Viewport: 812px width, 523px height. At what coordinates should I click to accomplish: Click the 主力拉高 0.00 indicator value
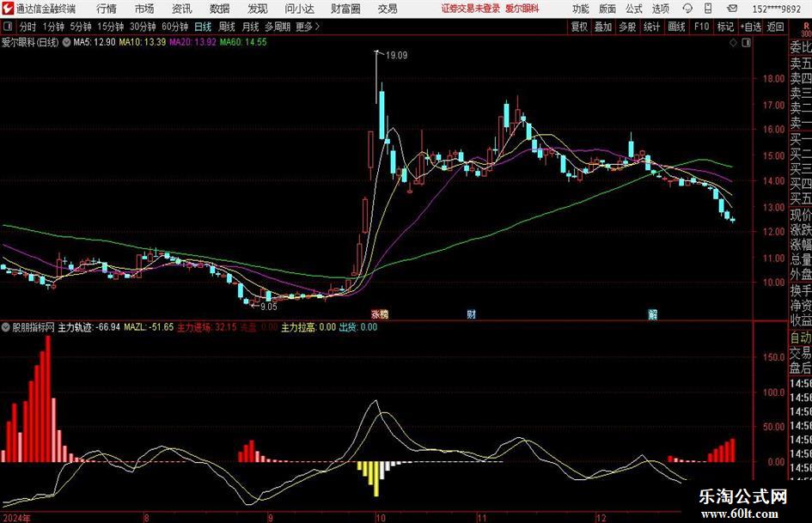click(x=308, y=327)
